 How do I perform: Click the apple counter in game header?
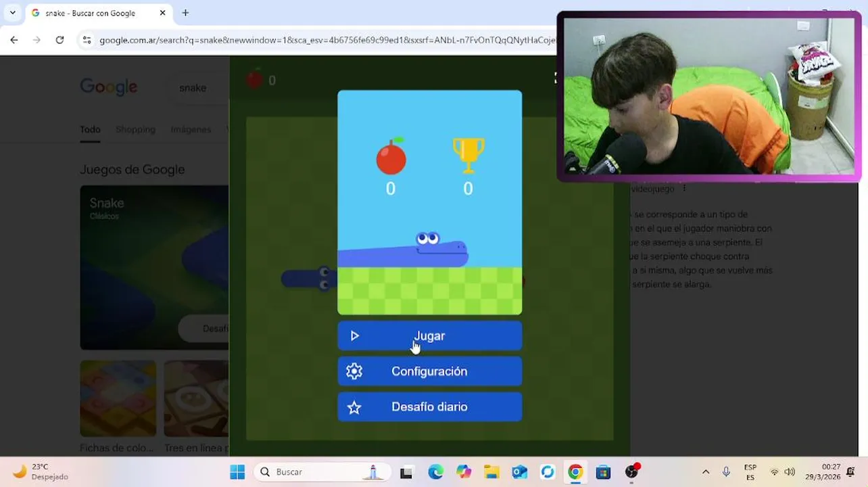tap(261, 80)
